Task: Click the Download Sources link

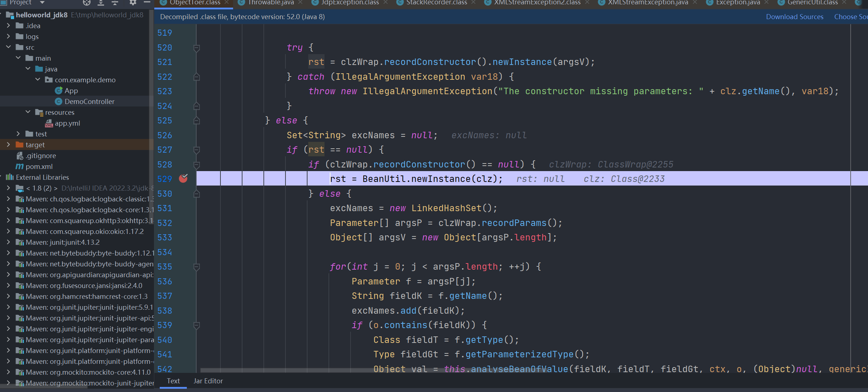Action: 794,17
